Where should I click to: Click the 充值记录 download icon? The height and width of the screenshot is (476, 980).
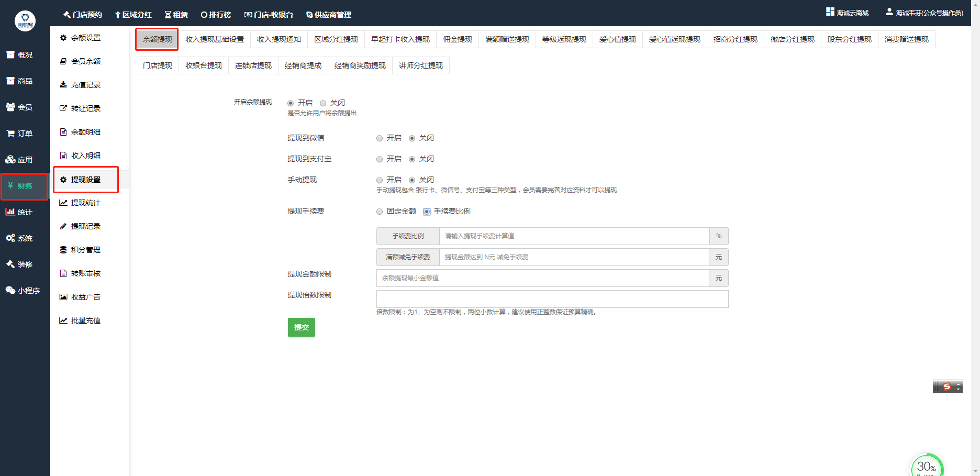(63, 85)
